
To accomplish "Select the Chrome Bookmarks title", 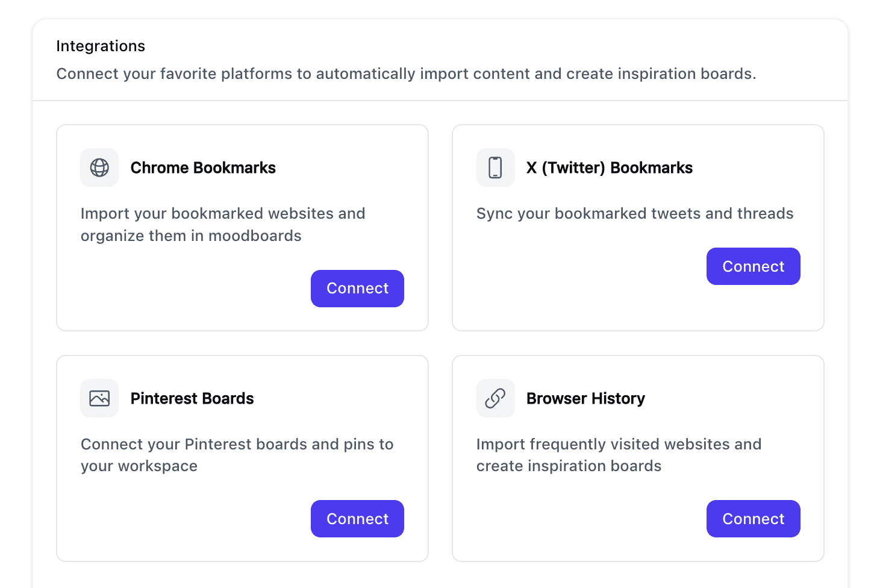I will (x=203, y=167).
